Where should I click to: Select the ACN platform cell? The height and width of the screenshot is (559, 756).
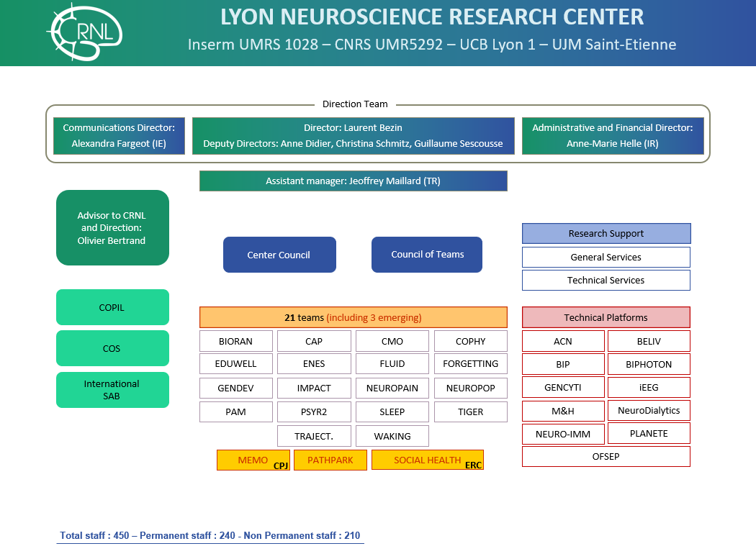click(x=563, y=341)
